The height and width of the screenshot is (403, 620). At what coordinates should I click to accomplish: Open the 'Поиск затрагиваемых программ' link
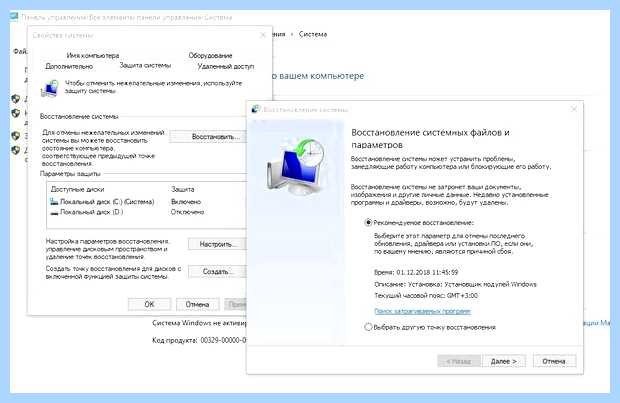pyautogui.click(x=422, y=311)
